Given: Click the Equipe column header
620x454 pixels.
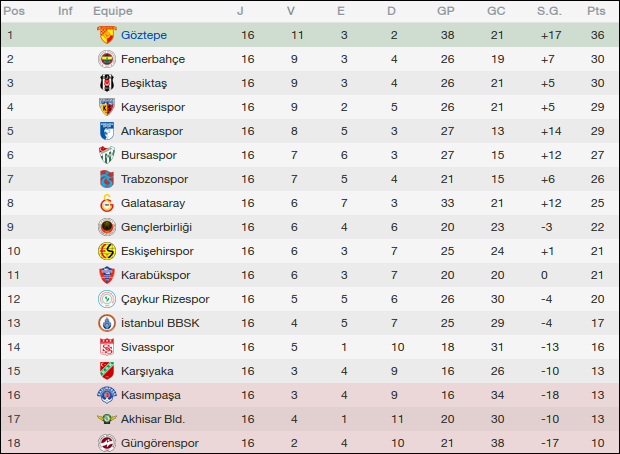Looking at the screenshot, I should (113, 11).
